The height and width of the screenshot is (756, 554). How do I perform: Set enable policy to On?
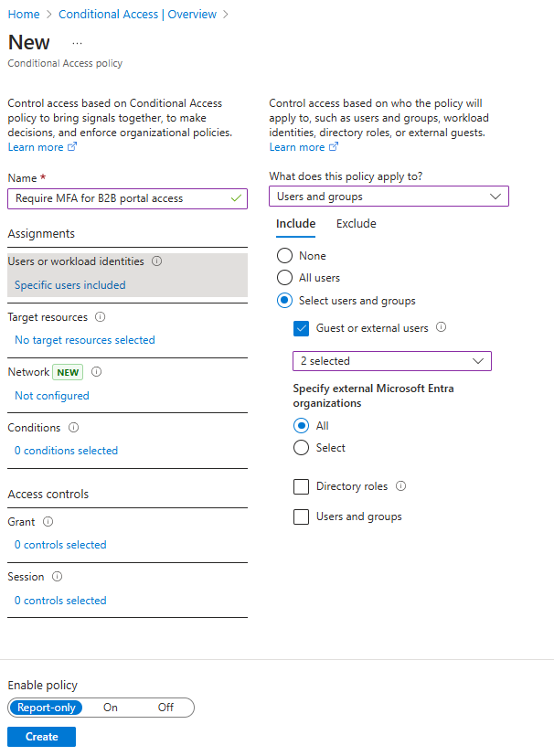(x=111, y=706)
